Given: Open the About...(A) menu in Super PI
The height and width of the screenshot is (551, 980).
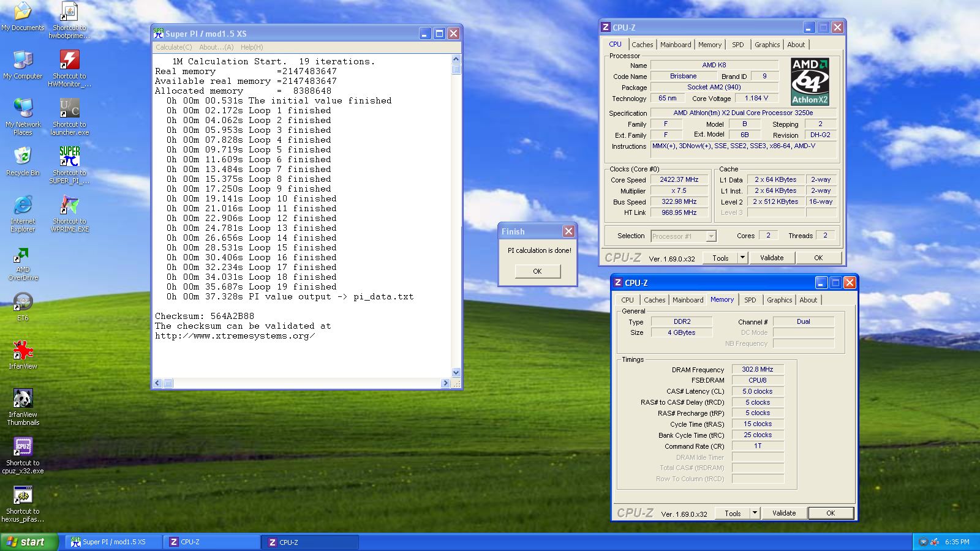Looking at the screenshot, I should [x=216, y=47].
